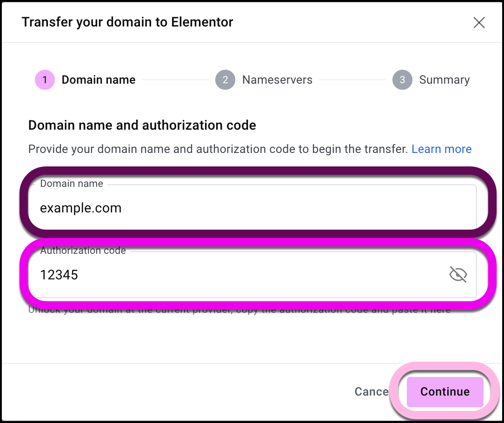Click the Domain name input field
Viewport: 504px width, 423px height.
(x=251, y=208)
